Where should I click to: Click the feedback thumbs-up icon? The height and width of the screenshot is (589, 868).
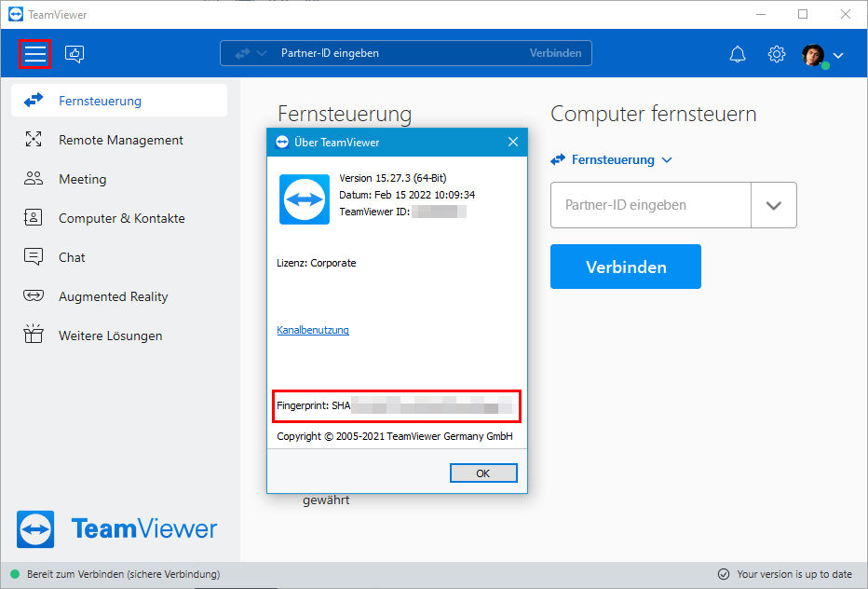coord(75,54)
